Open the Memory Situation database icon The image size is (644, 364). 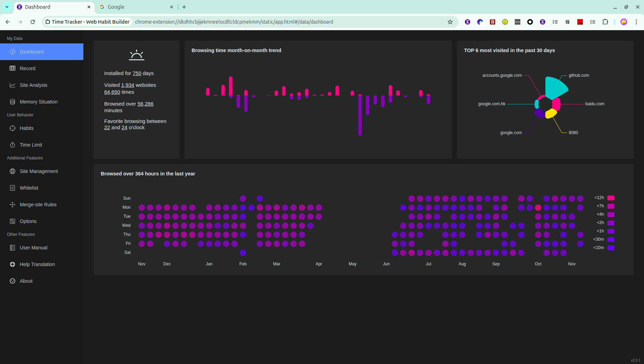pos(13,101)
